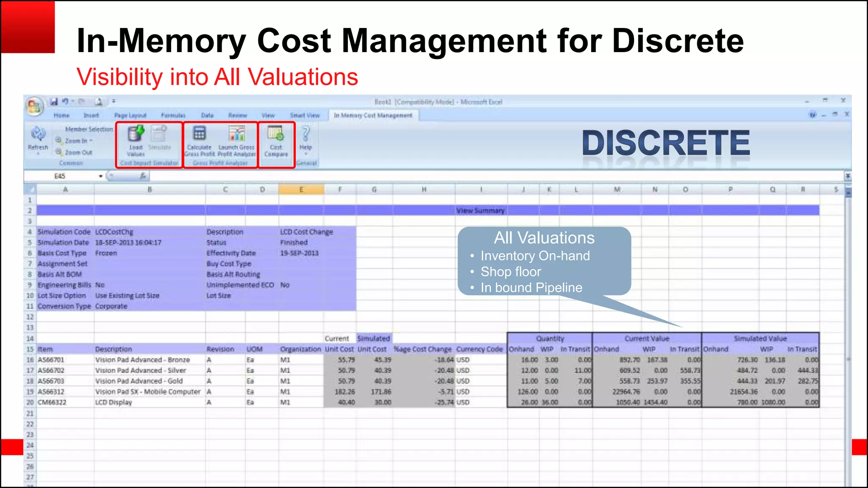Click the print preview icon in quick access
Screen dimensions: 868x488
coord(98,102)
